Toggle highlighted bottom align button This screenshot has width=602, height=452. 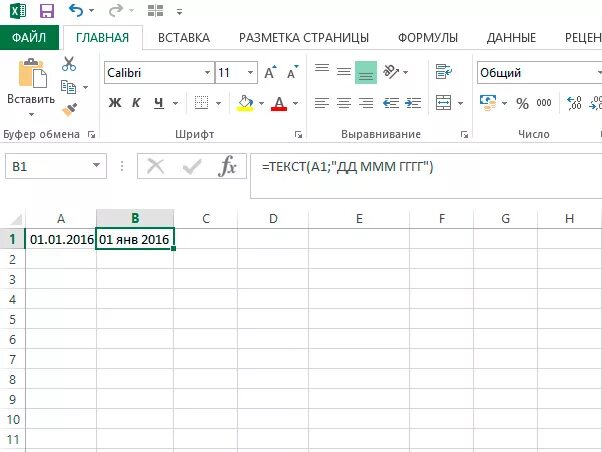pos(366,72)
